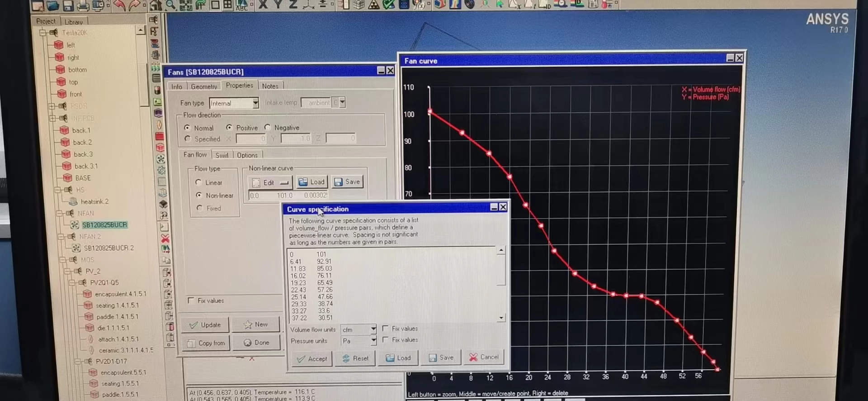Click the green checkmark Check model icon
The width and height of the screenshot is (868, 401).
click(389, 5)
